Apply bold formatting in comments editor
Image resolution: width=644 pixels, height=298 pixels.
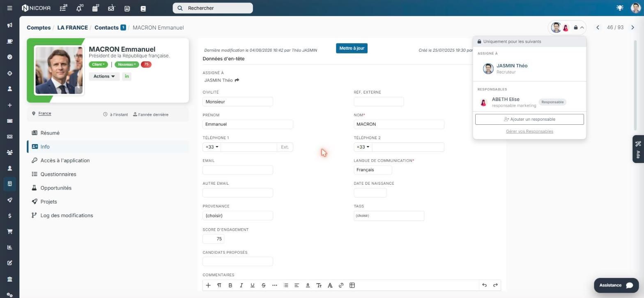click(230, 285)
